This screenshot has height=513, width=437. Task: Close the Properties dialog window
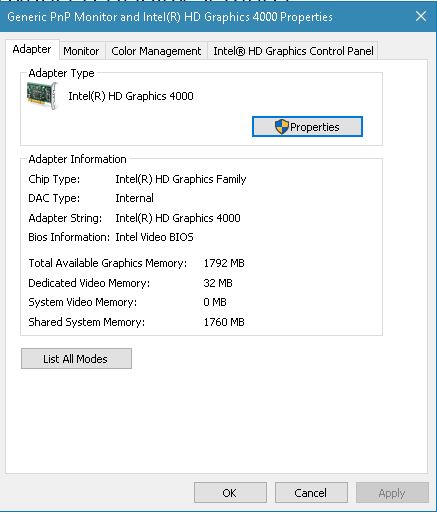tap(421, 16)
